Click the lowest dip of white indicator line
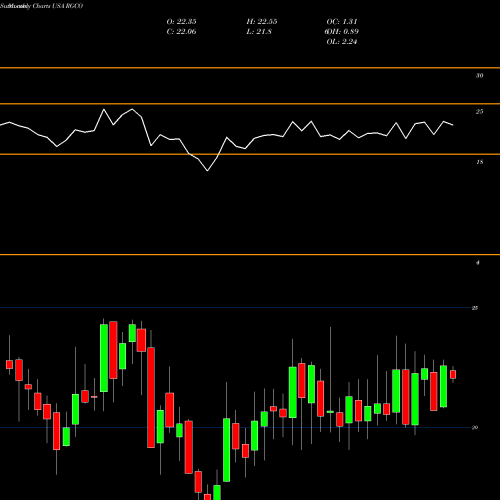 point(207,170)
